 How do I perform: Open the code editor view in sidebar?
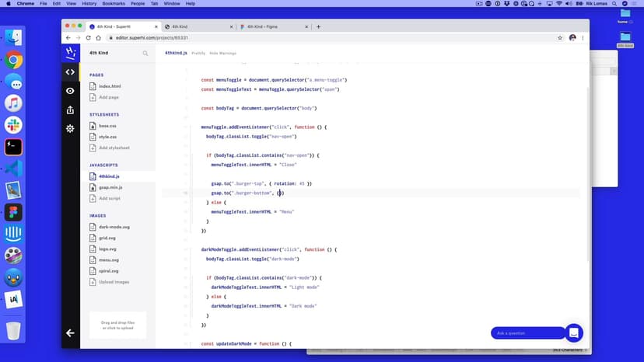point(70,72)
